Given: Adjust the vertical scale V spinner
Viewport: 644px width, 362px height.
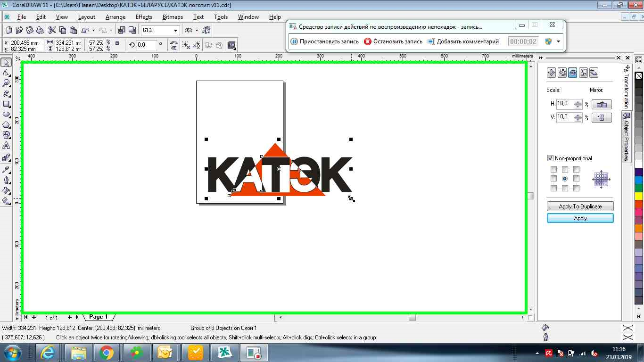Looking at the screenshot, I should 578,117.
